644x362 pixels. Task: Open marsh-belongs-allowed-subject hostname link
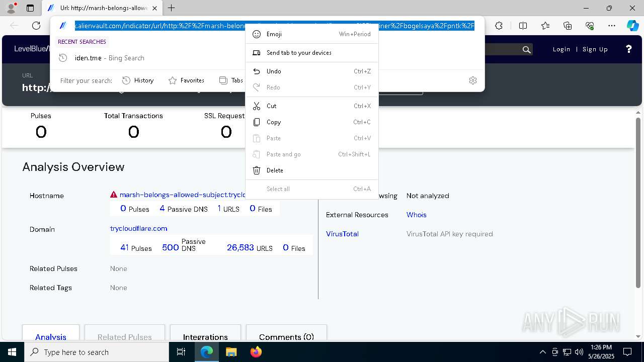(x=182, y=195)
